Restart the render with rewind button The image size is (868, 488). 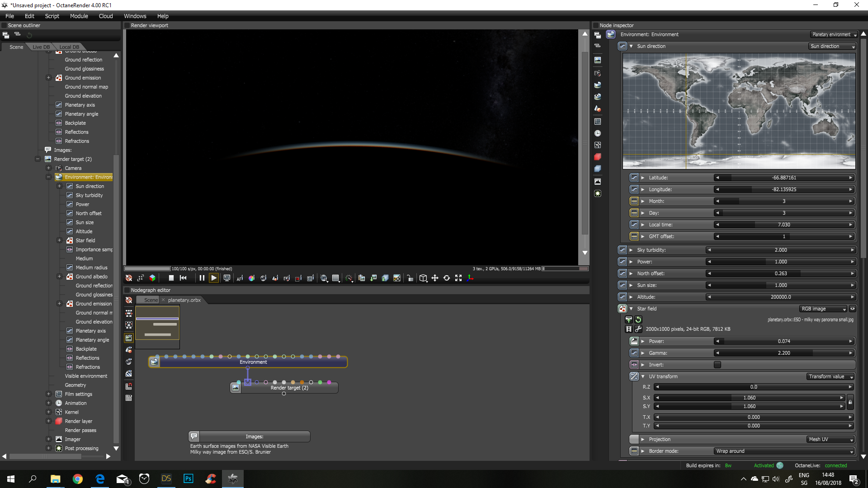(183, 278)
